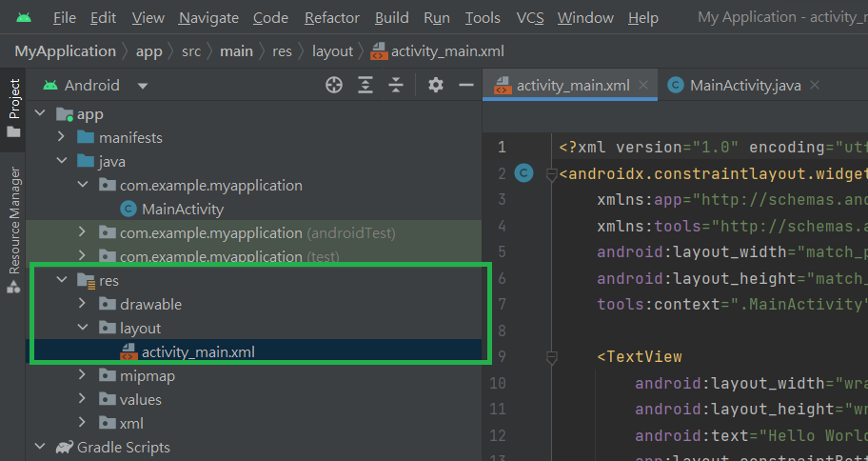
Task: Click Select Opened File target icon
Action: pos(334,85)
